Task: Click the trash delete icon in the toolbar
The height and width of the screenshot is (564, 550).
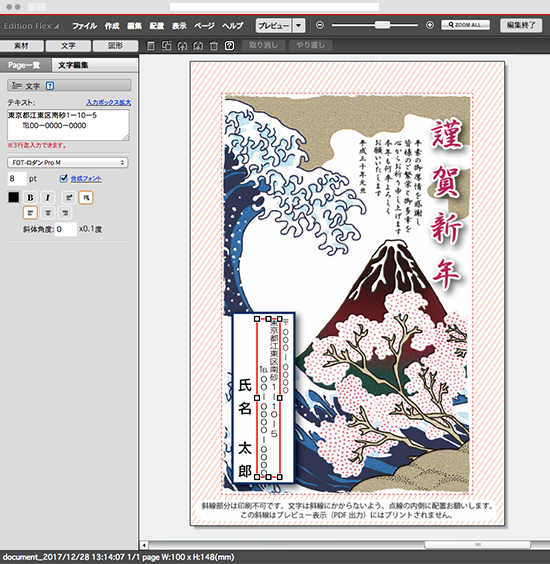Action: click(x=214, y=46)
